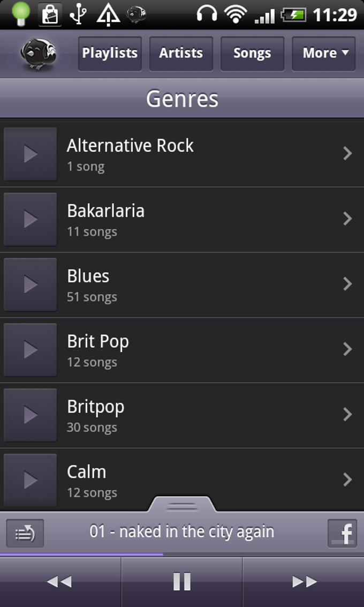Expand the Blues genre chevron

(x=347, y=284)
